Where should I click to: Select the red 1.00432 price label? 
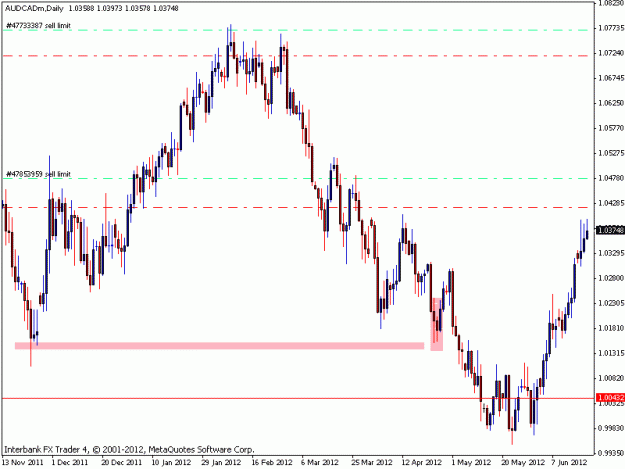point(610,398)
